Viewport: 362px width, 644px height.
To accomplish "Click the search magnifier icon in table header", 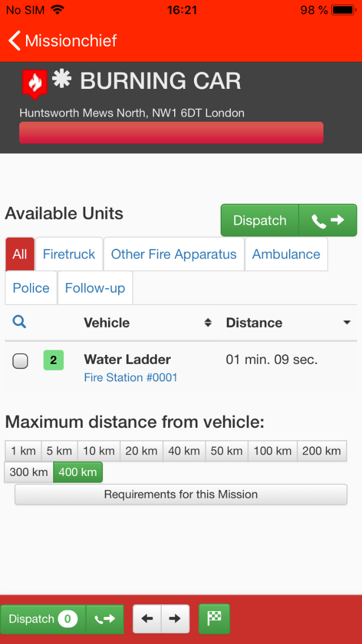I will point(19,322).
